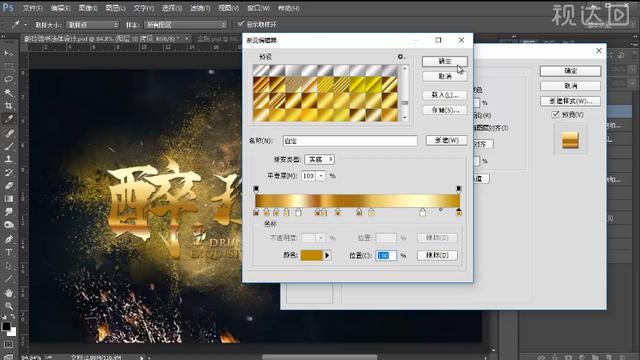
Task: Select the Path Selection tool
Action: pos(8,266)
